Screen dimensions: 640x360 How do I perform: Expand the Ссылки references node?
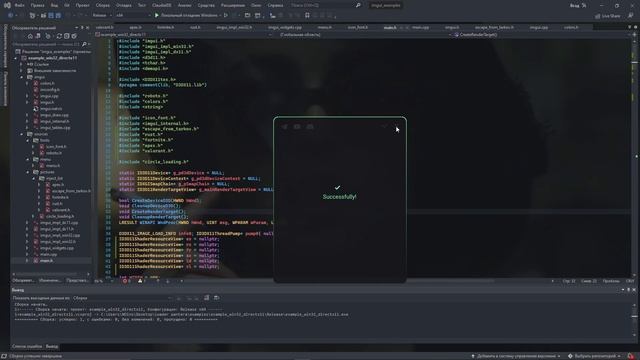(22, 64)
